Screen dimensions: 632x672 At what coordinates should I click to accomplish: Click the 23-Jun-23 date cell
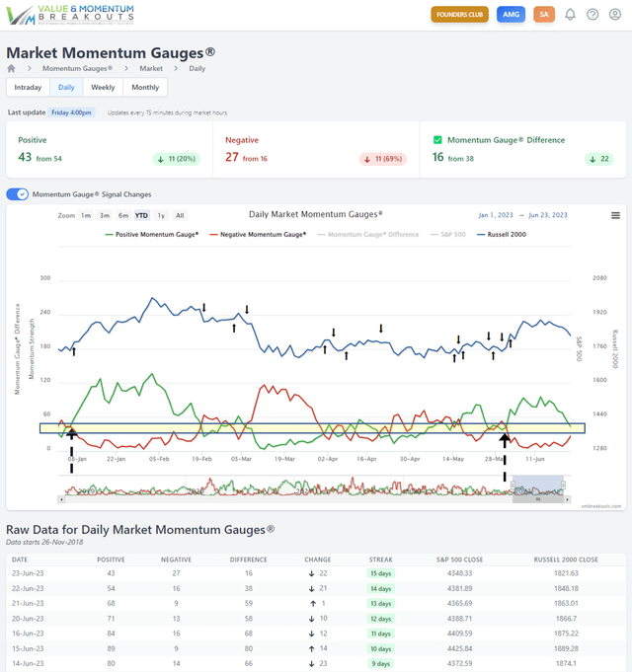tap(28, 573)
